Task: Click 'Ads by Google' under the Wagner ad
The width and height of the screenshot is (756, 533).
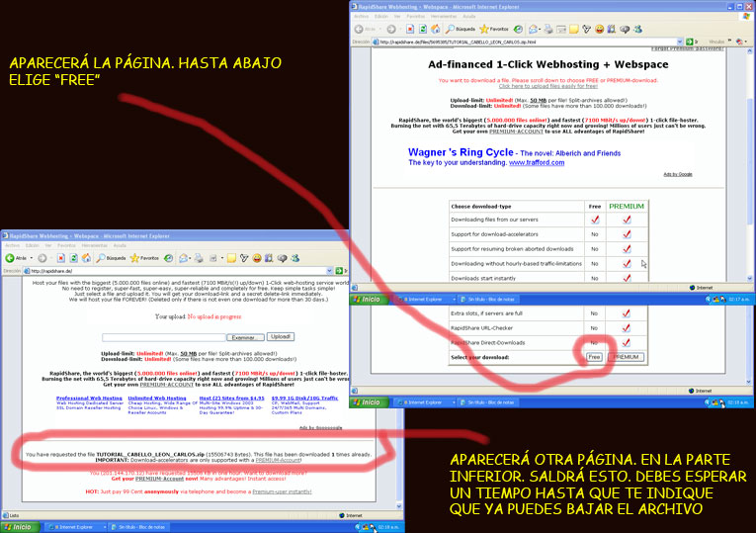Action: [x=678, y=174]
